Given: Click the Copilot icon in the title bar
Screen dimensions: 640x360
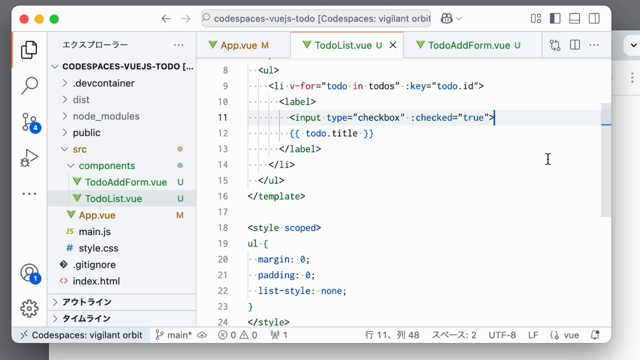Looking at the screenshot, I should point(447,18).
